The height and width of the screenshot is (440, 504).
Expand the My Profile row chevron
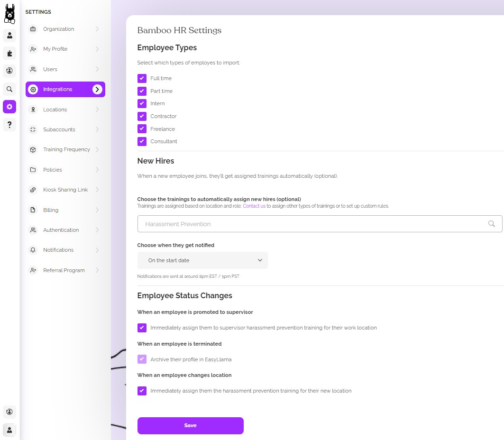[97, 49]
